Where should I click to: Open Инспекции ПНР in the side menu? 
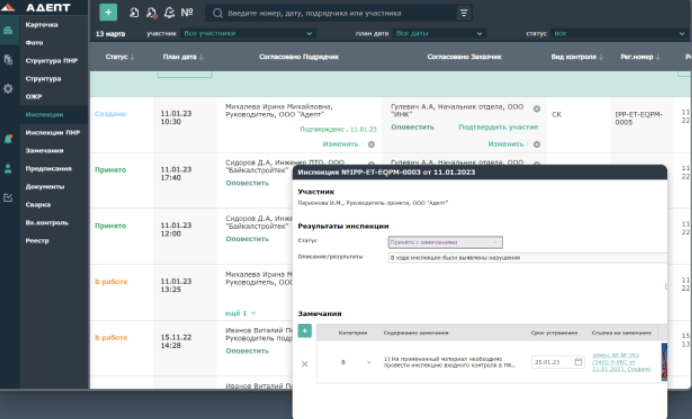click(x=53, y=132)
